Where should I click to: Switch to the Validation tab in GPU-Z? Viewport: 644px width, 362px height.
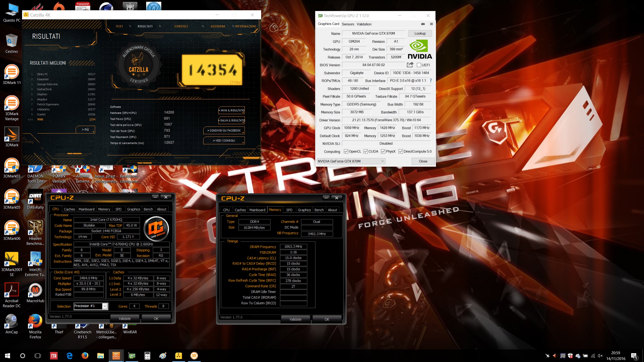tap(364, 24)
